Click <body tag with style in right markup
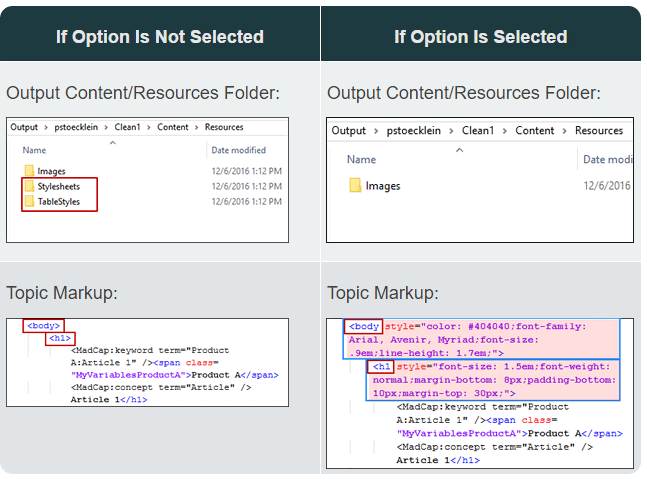This screenshot has height=479, width=647. pyautogui.click(x=364, y=326)
